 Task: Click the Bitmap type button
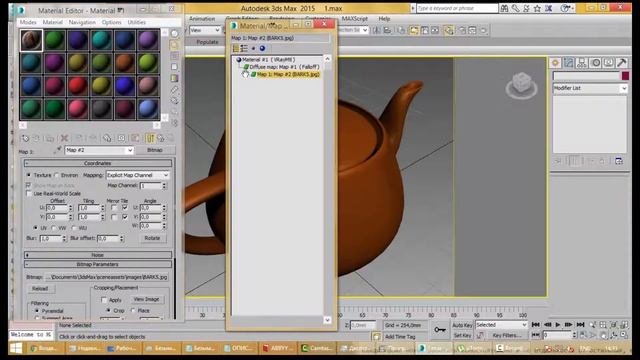[x=155, y=150]
